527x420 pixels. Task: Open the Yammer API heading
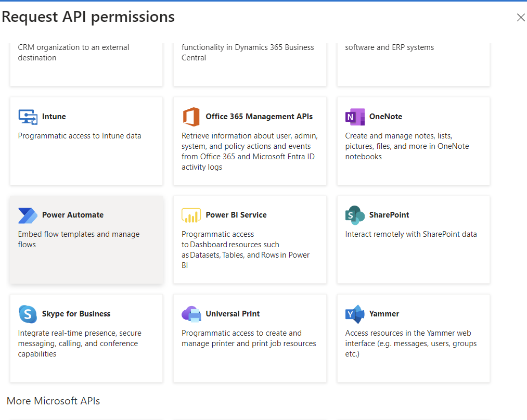pos(384,314)
